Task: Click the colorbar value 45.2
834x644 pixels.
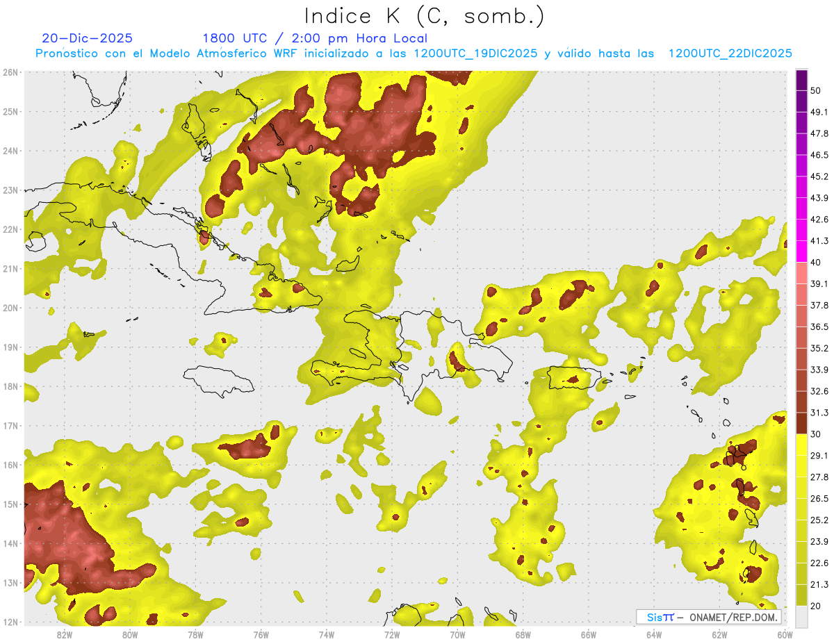Action: pyautogui.click(x=819, y=176)
